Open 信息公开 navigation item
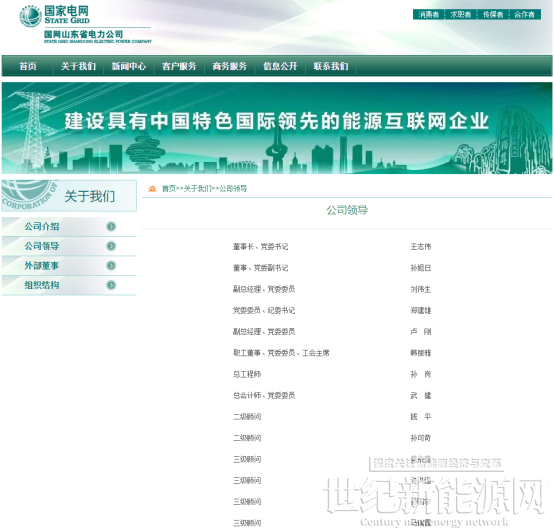This screenshot has width=554, height=532. (x=280, y=66)
